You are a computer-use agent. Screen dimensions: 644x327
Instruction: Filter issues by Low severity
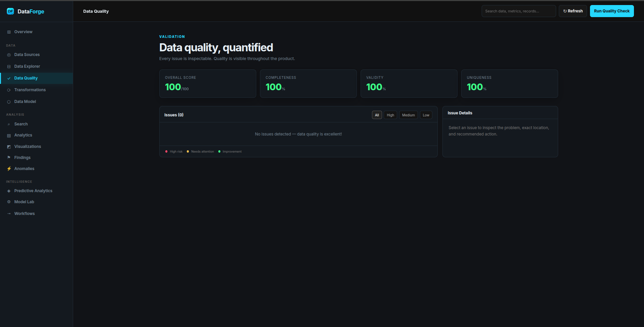point(426,115)
